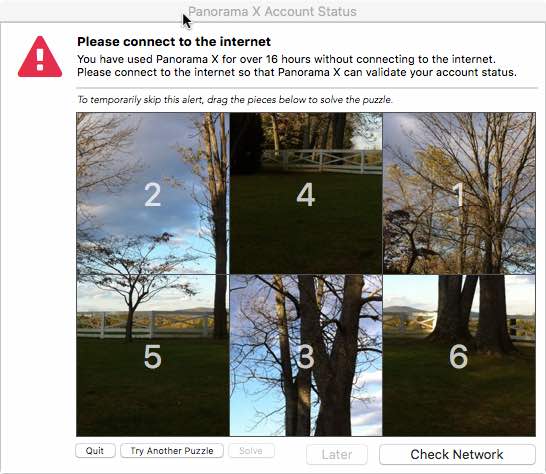Click the 16 hours usage message text

click(286, 59)
